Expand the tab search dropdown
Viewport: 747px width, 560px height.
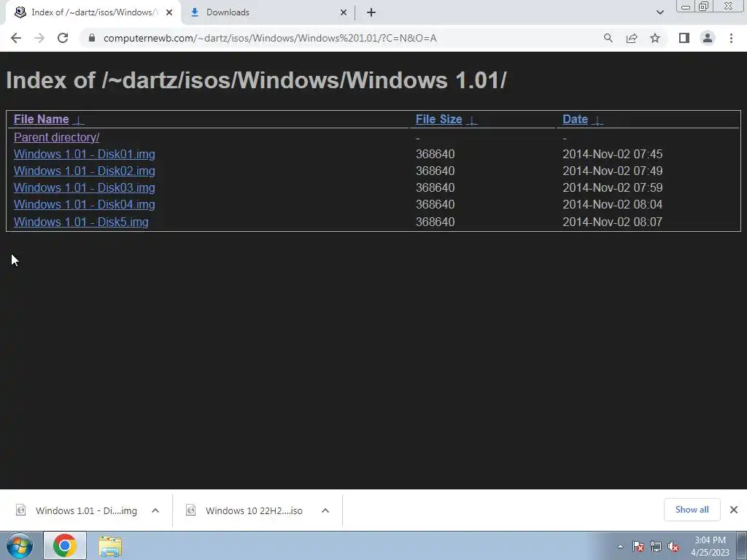pos(659,12)
